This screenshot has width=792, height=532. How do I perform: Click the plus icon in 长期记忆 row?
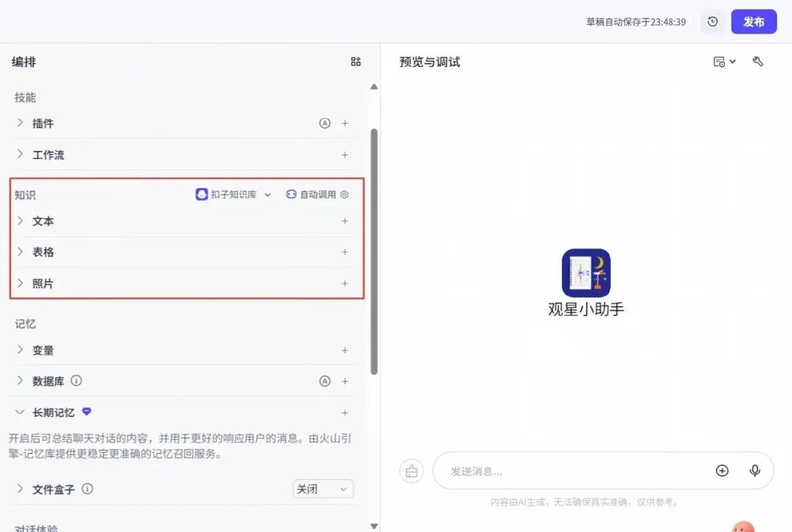(x=345, y=413)
